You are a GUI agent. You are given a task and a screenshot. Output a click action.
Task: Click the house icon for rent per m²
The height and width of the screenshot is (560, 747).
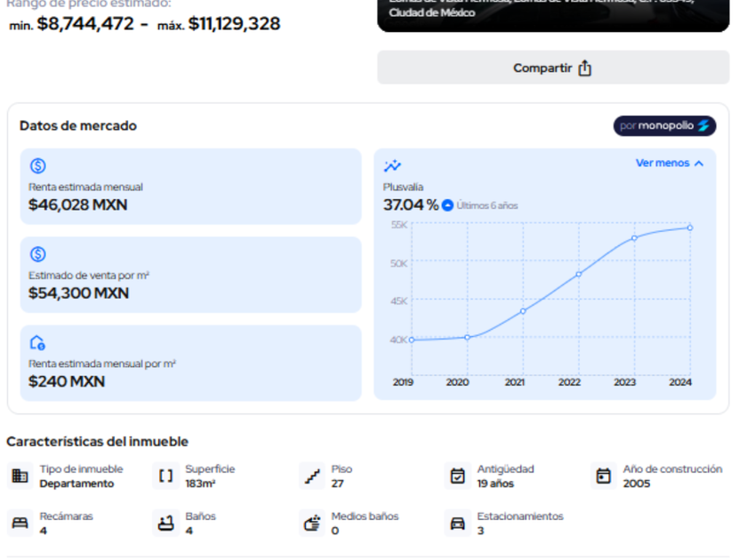pyautogui.click(x=37, y=343)
